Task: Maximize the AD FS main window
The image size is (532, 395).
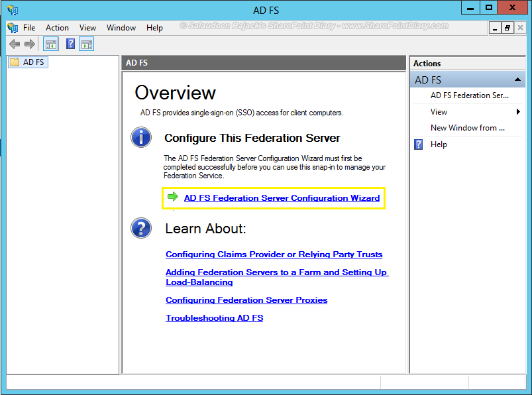Action: pyautogui.click(x=488, y=8)
